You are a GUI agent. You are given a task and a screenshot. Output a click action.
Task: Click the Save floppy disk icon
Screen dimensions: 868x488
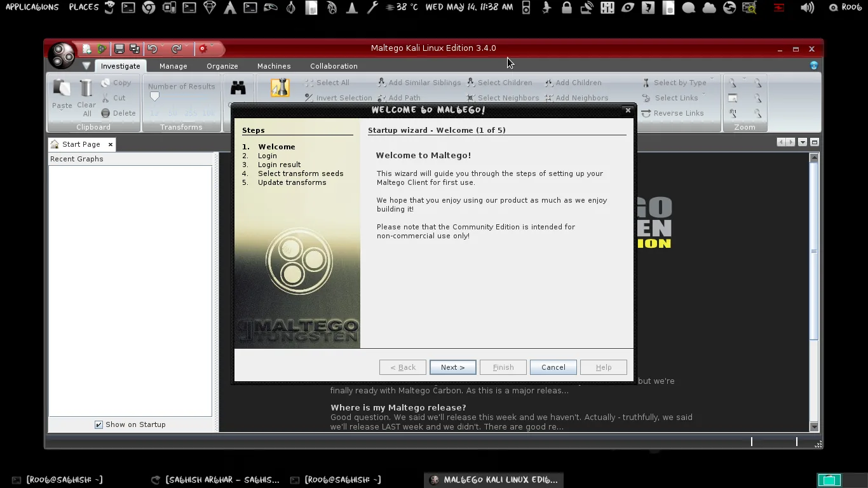tap(119, 49)
